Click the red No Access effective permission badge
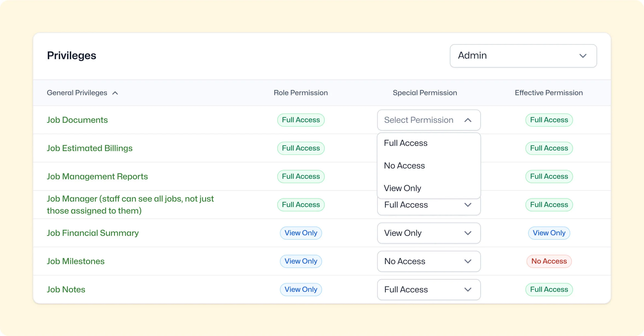Screen dimensions: 644x336 point(549,261)
